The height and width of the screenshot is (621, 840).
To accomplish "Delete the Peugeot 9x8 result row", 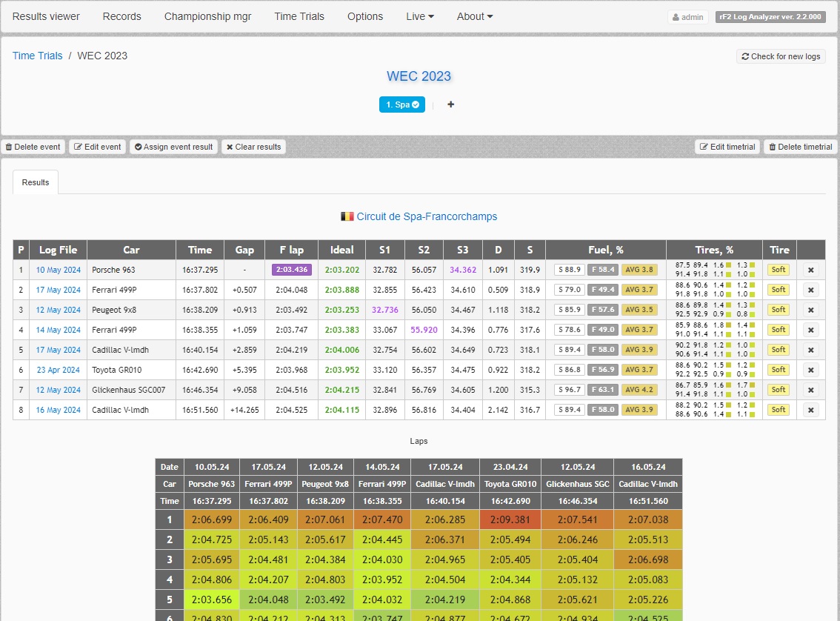I will click(x=810, y=310).
